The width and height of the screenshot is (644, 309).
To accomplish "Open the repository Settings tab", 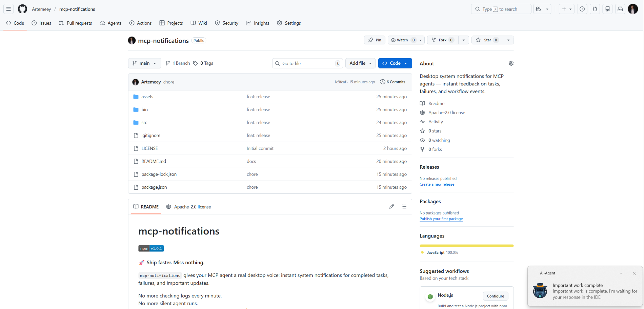I will (289, 23).
